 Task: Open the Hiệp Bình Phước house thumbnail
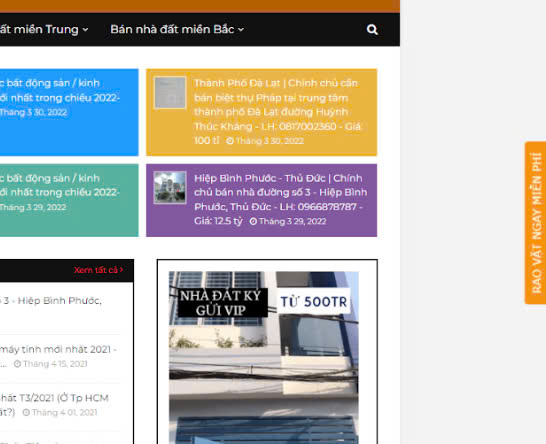(170, 187)
